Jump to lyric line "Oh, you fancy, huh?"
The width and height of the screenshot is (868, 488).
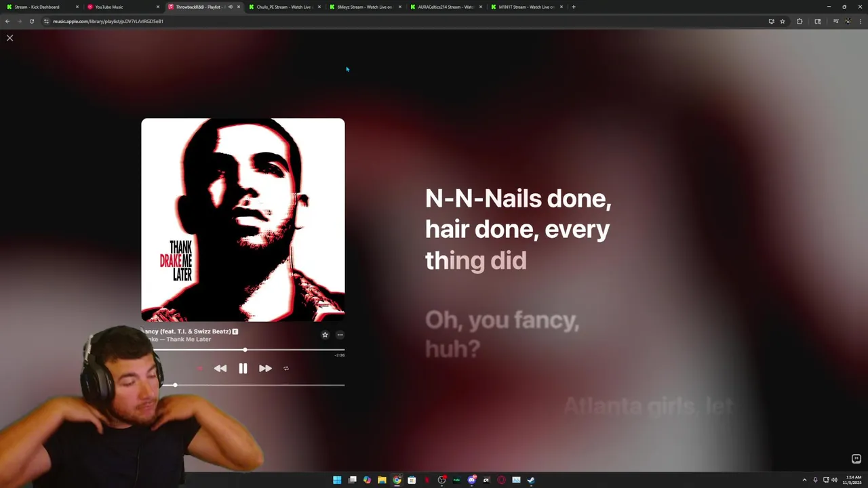click(x=502, y=334)
